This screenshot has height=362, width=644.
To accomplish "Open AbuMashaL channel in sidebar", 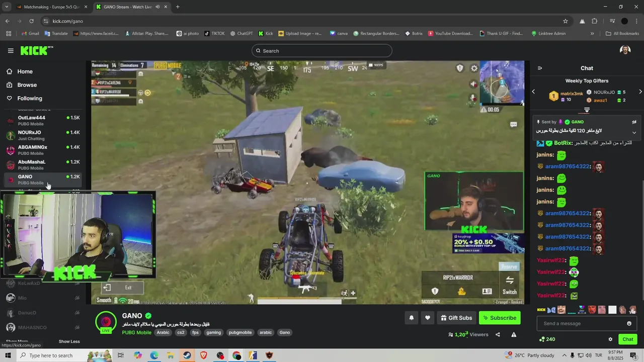I will tap(43, 164).
